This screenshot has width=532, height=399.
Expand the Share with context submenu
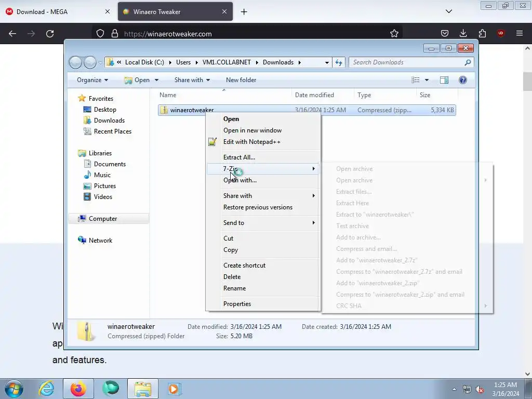(263, 196)
